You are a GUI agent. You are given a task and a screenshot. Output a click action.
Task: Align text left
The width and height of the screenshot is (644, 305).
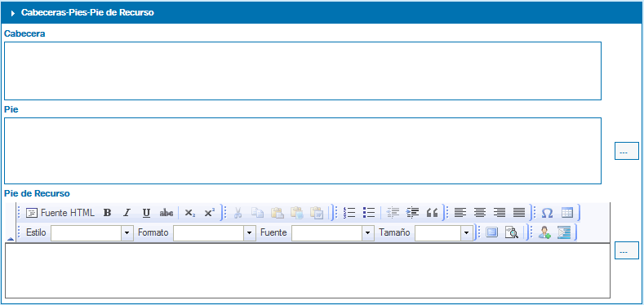[x=460, y=213]
